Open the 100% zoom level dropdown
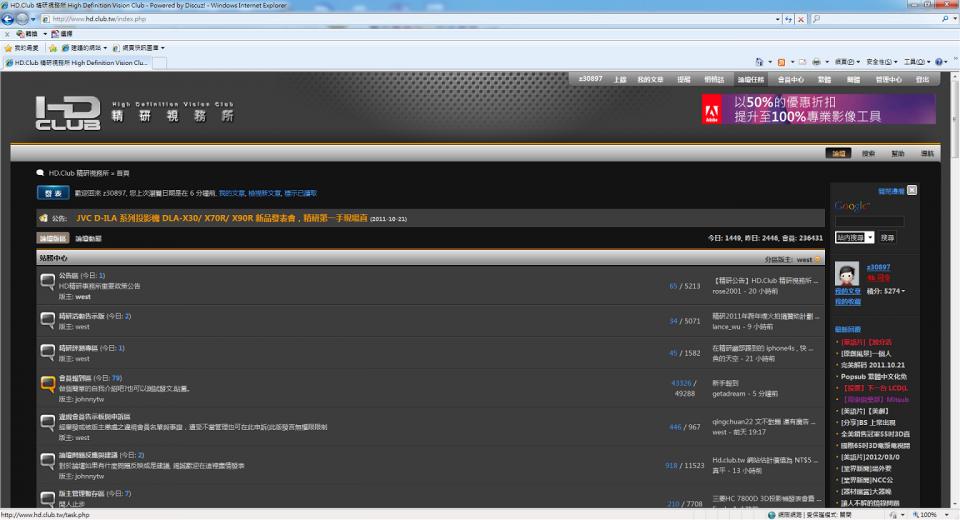 [946, 515]
